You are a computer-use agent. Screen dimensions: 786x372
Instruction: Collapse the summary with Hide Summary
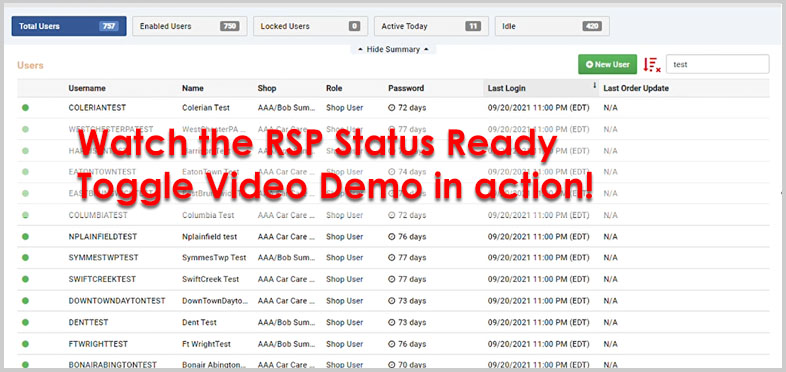click(393, 49)
